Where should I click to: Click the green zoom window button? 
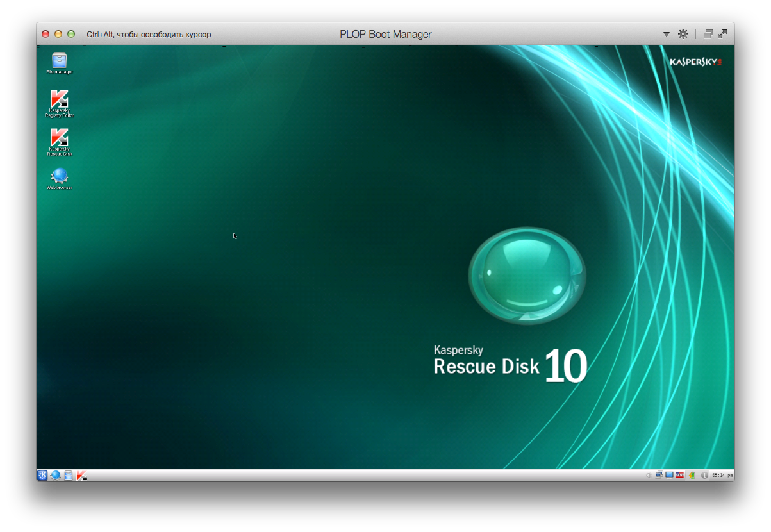(x=71, y=34)
